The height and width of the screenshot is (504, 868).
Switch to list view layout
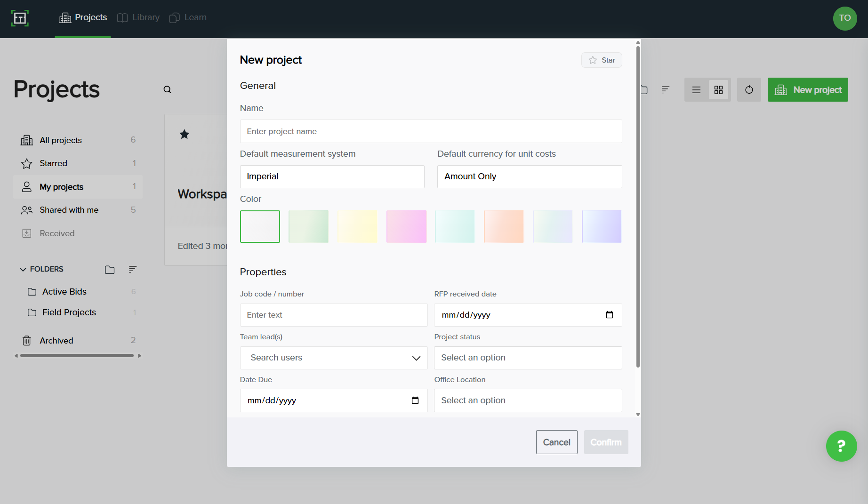pos(696,90)
